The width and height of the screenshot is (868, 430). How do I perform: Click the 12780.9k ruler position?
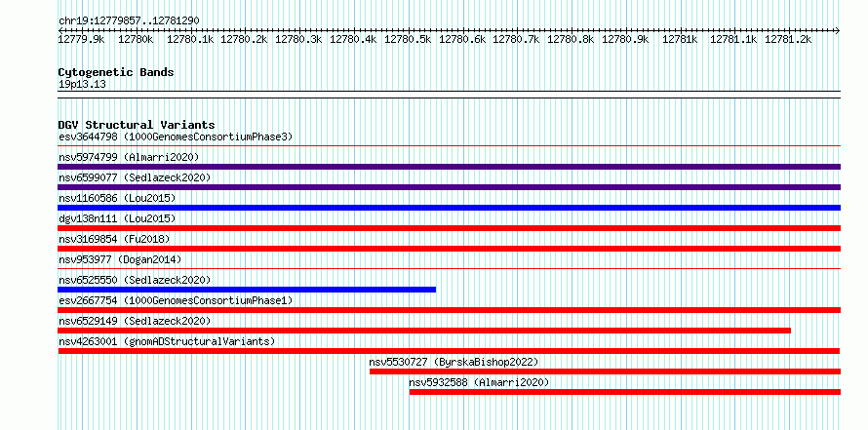tap(625, 39)
